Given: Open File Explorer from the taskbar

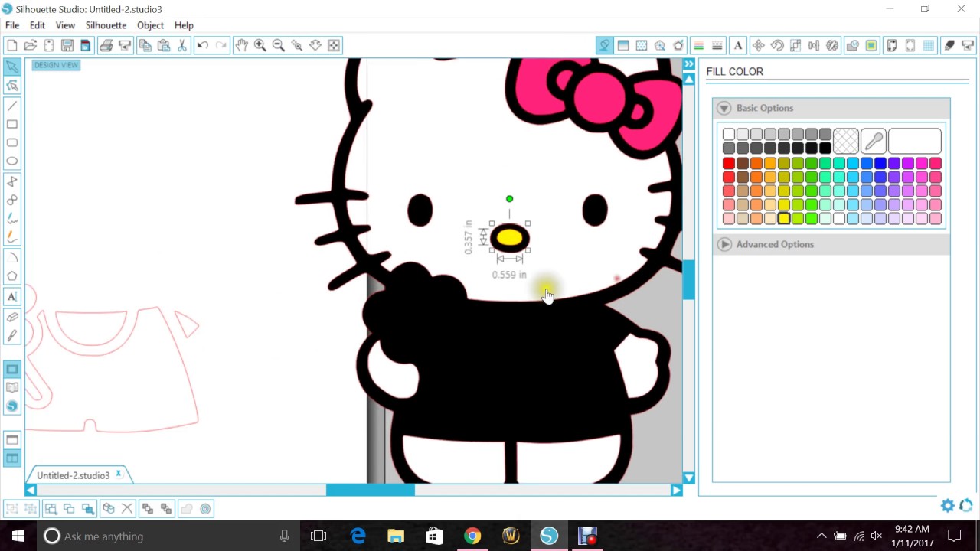Looking at the screenshot, I should click(x=396, y=536).
